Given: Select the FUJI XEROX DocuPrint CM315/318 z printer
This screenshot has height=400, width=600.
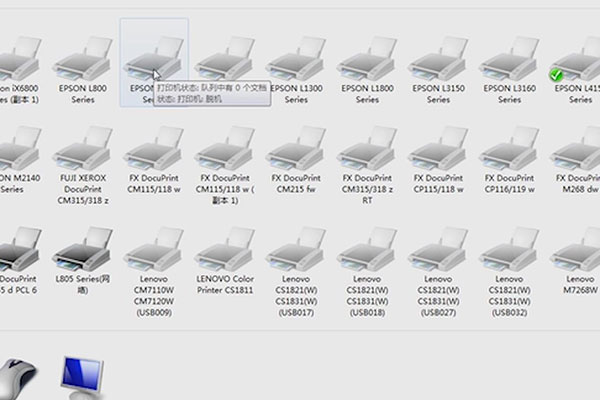Looking at the screenshot, I should [x=83, y=150].
